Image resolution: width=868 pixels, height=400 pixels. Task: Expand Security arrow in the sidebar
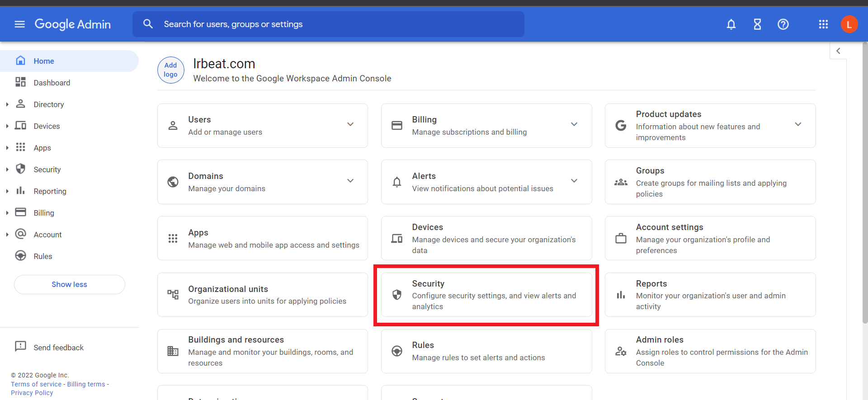point(7,169)
